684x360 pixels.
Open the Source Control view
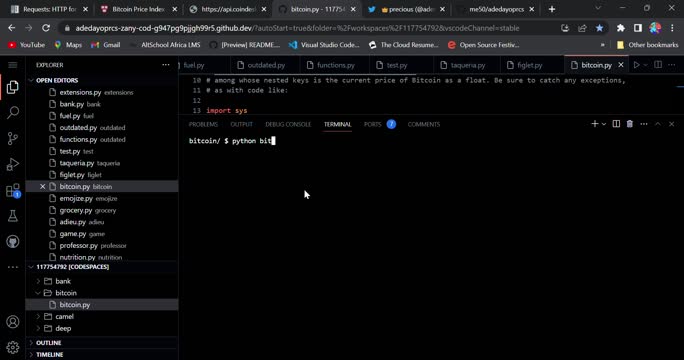(13, 139)
